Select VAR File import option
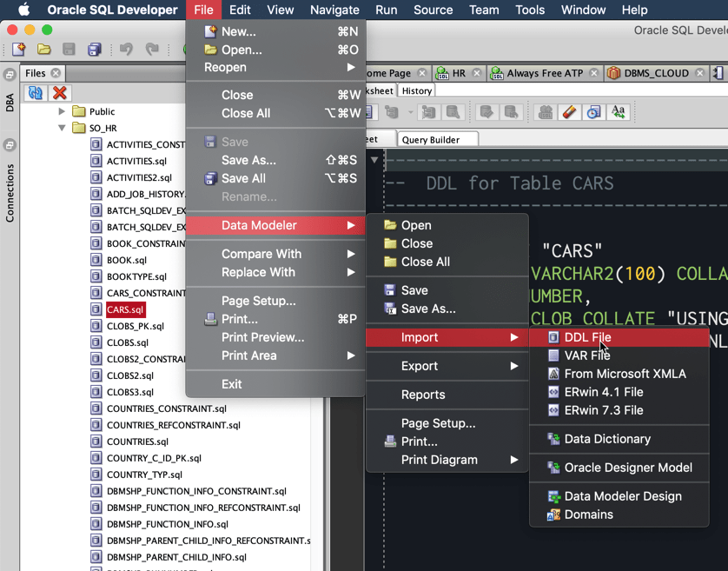This screenshot has height=571, width=728. point(619,355)
